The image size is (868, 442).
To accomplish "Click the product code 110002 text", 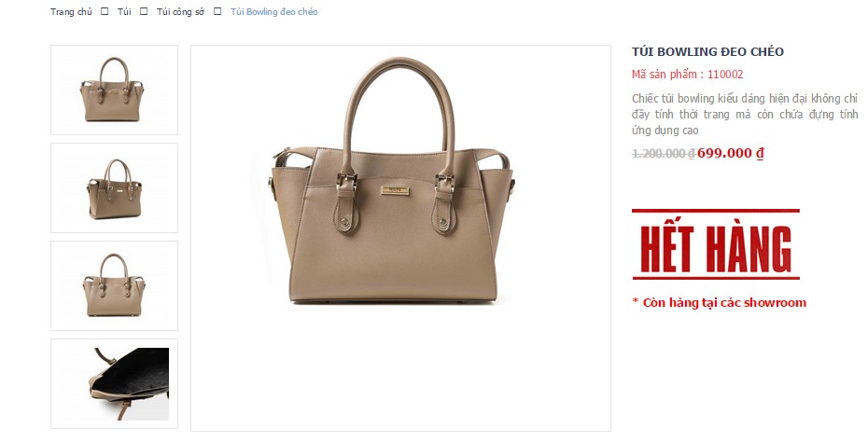I will point(725,74).
